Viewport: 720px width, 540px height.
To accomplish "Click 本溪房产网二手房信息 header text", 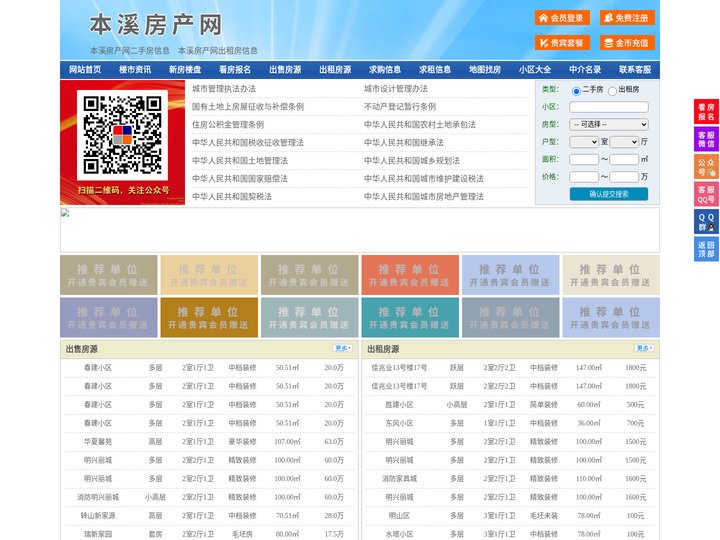I will click(x=130, y=51).
